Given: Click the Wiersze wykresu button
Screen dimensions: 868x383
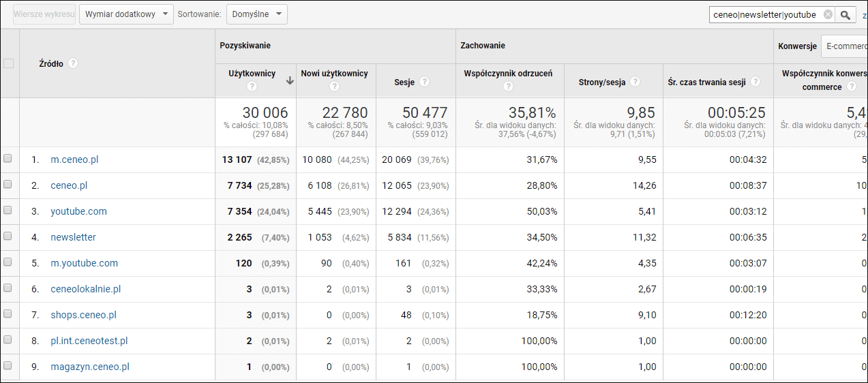Looking at the screenshot, I should coord(44,14).
